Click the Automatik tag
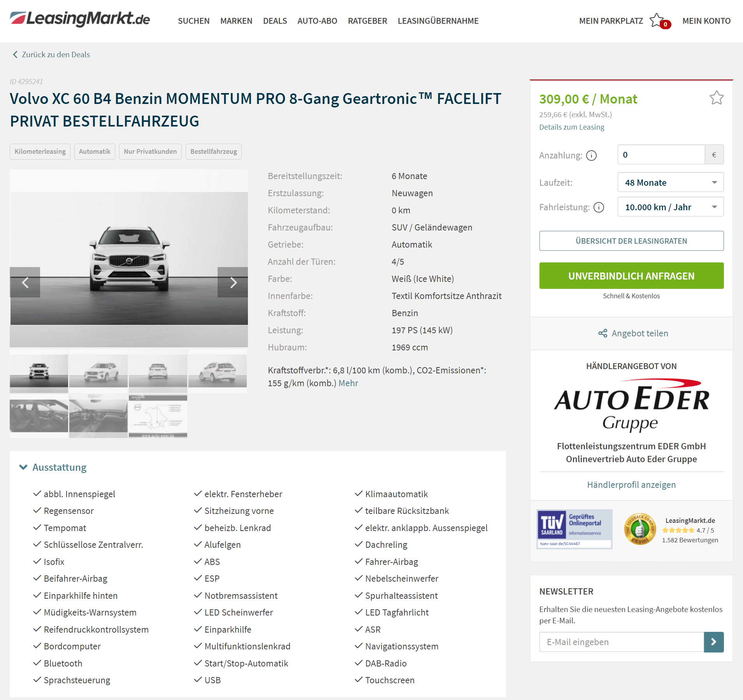 pos(95,151)
